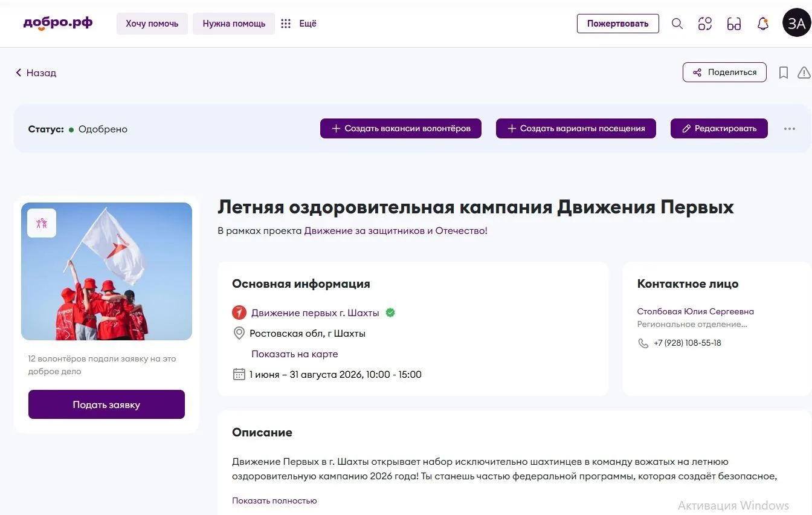
Task: Click the Пожертвовать button
Action: pyautogui.click(x=617, y=24)
